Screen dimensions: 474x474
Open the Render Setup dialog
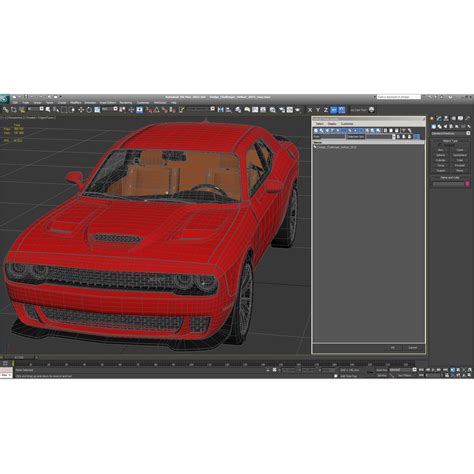[x=281, y=110]
